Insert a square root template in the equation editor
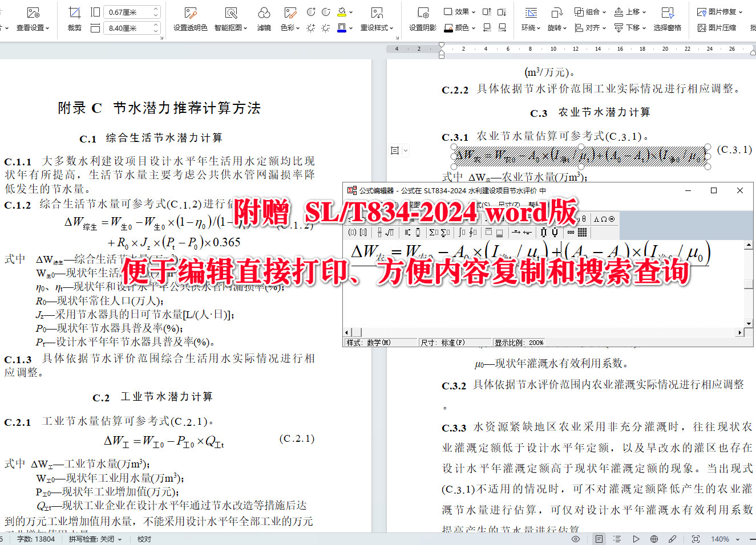756x545 pixels. coord(389,232)
